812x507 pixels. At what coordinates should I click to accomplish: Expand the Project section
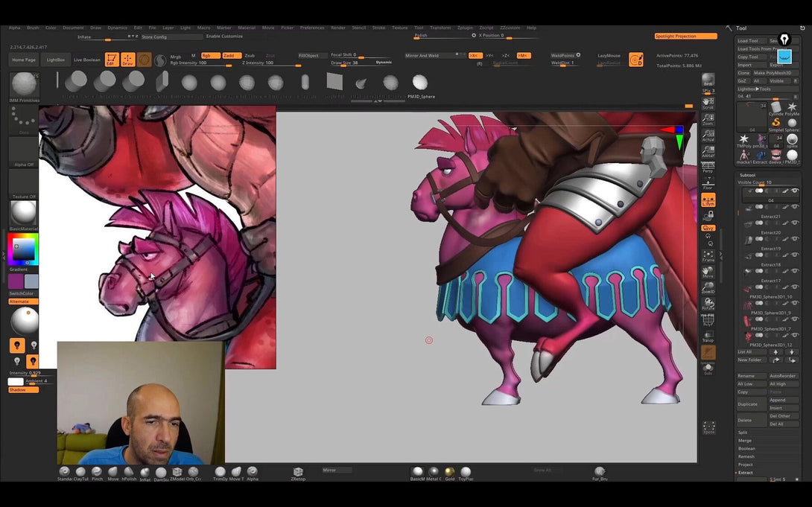click(x=745, y=465)
